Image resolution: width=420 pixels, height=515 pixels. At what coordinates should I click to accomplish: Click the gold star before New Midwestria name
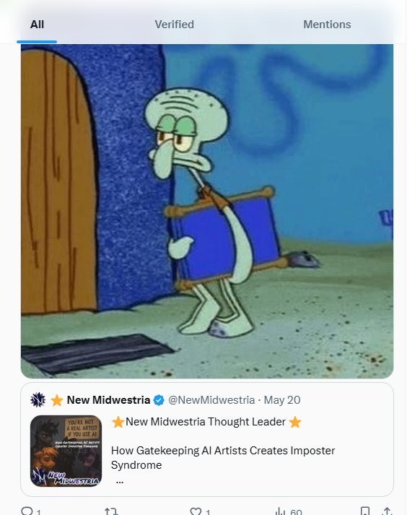57,400
